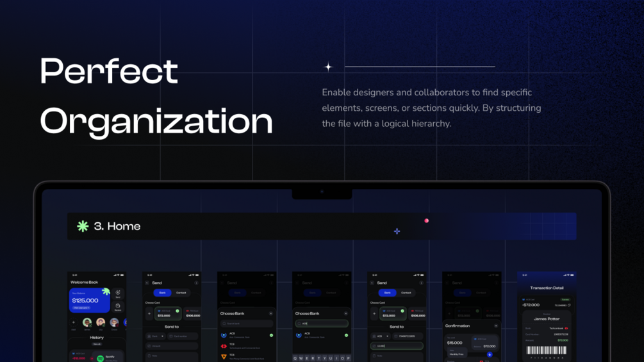
Task: Click the green Success badge
Action: coord(566,300)
